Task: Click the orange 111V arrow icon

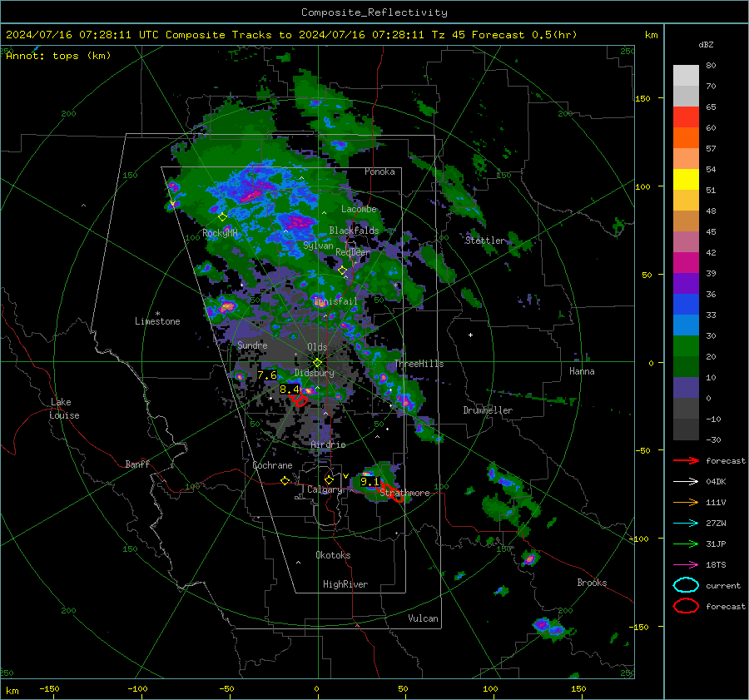Action: [686, 502]
